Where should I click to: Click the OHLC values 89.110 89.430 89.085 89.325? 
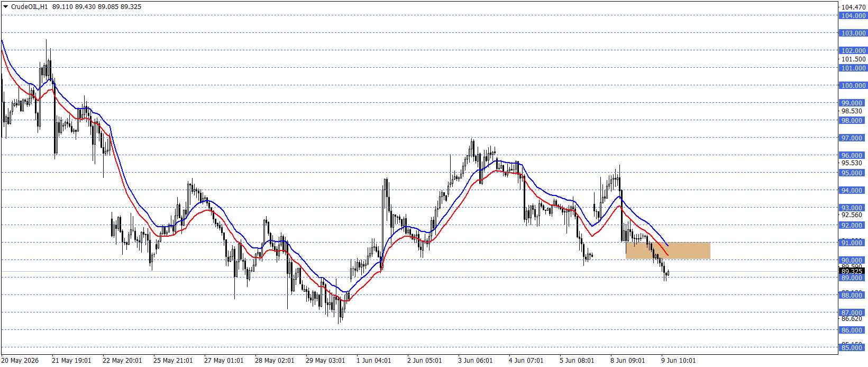click(97, 7)
